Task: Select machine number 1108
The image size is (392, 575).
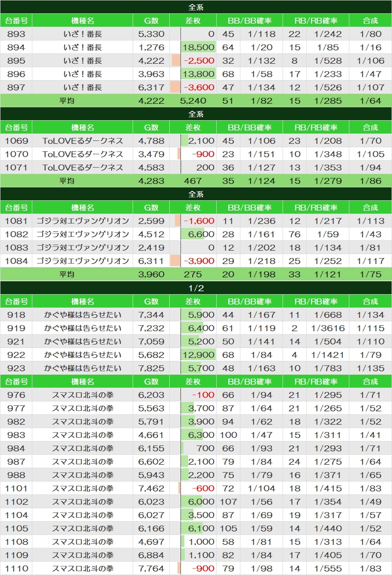Action: point(16,542)
